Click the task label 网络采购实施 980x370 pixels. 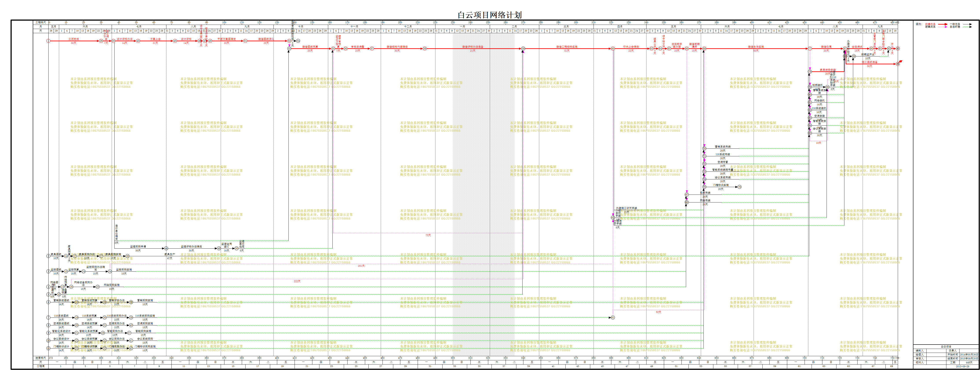click(111, 285)
